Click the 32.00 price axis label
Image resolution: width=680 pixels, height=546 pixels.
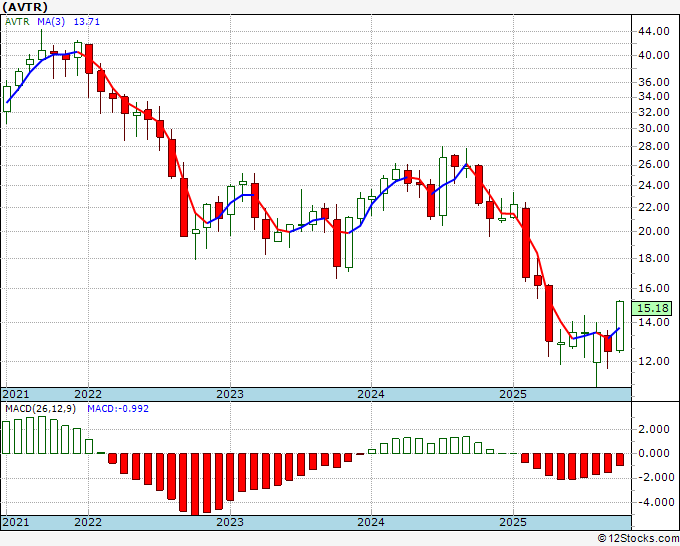[654, 112]
